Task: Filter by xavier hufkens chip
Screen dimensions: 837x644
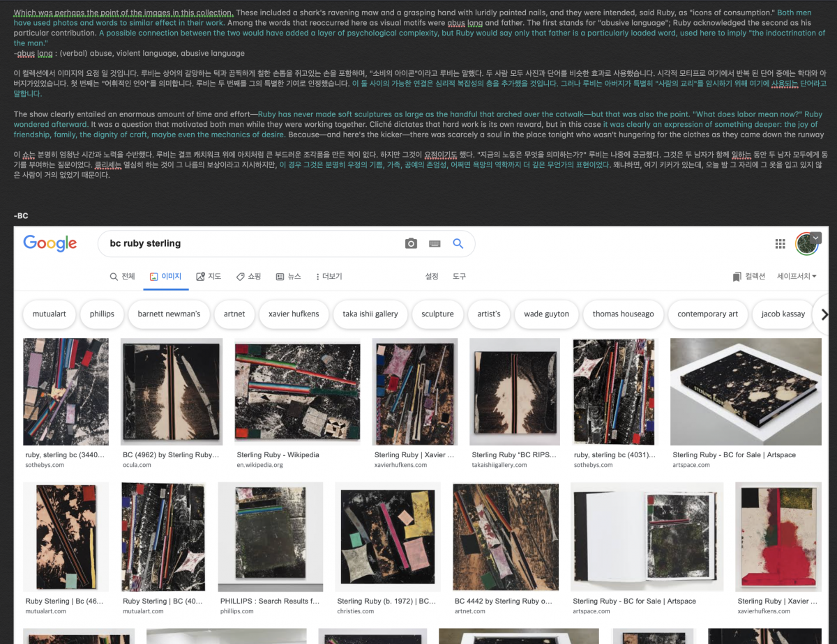Action: [x=294, y=314]
